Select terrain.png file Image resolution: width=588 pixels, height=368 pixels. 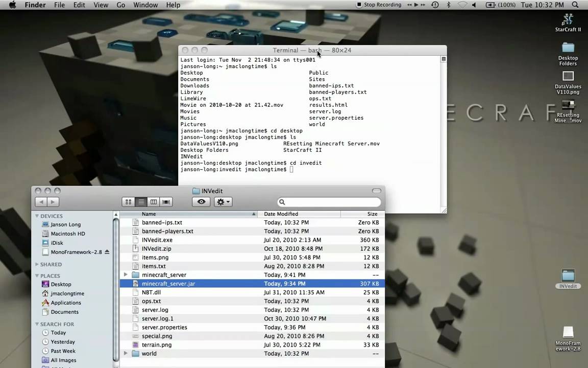click(x=252, y=345)
